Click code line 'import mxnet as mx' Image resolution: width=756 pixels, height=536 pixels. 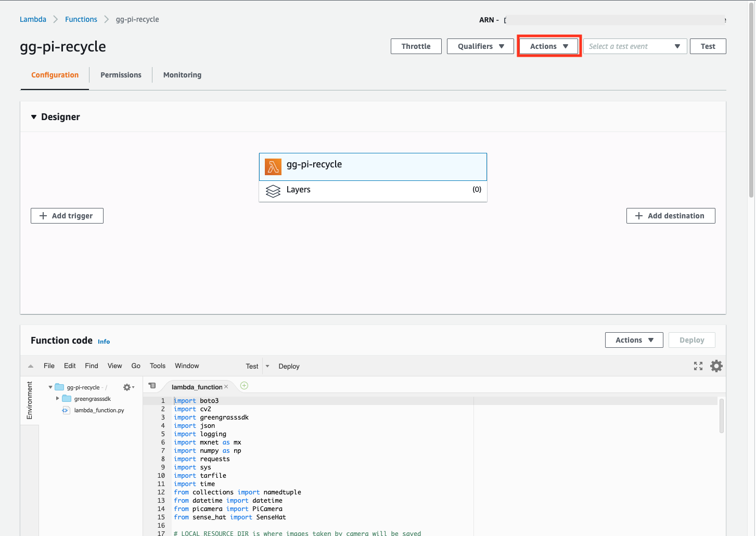(208, 442)
